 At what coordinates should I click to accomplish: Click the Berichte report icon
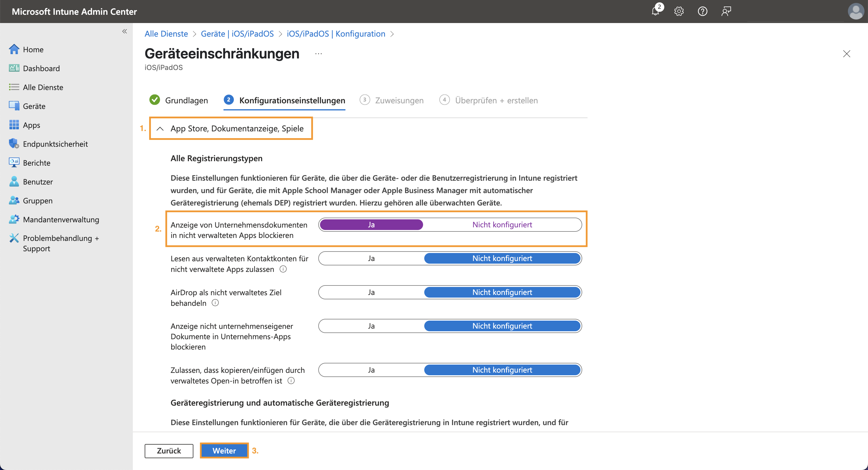click(14, 162)
